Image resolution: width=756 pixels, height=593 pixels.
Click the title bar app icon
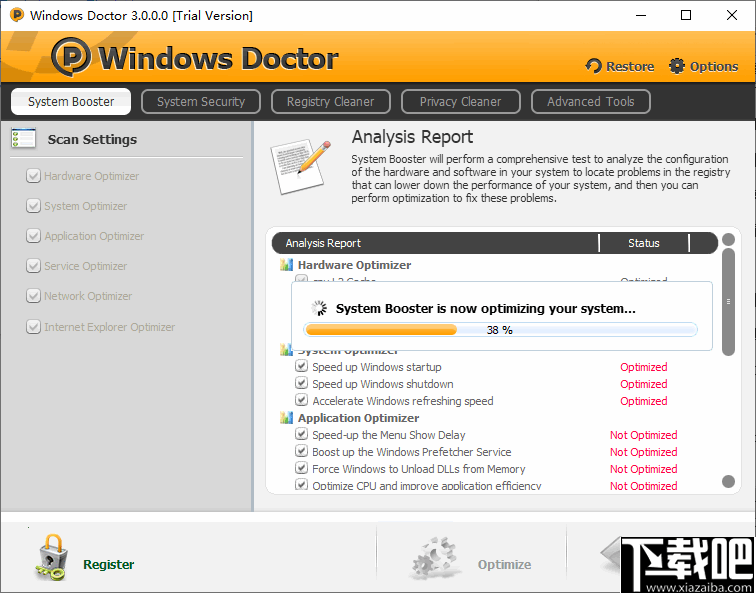[x=16, y=15]
